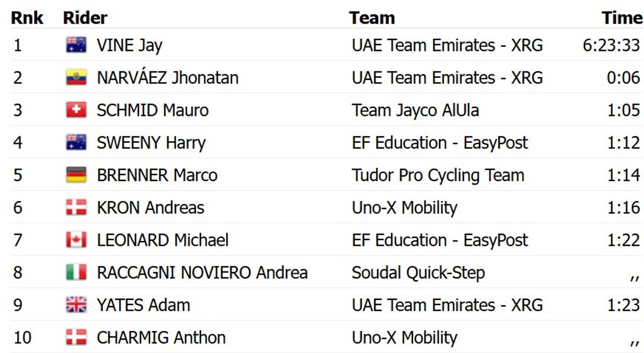Open Team Jayco AlUla team page

point(415,111)
